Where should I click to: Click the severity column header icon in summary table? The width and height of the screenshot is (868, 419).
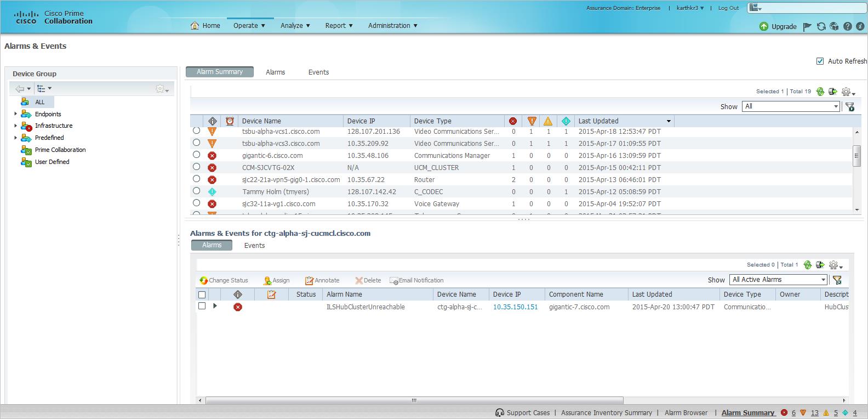click(x=213, y=121)
